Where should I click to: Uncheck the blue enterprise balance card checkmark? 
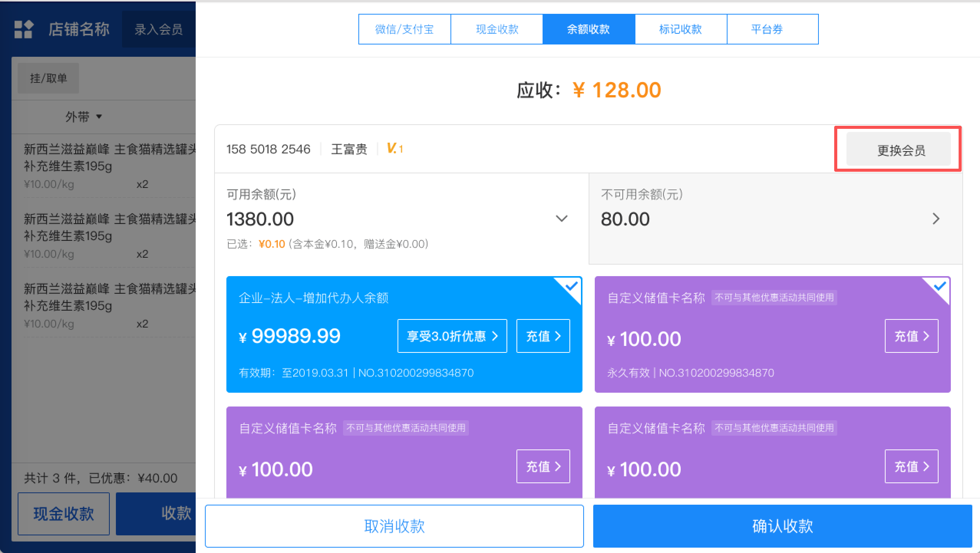[571, 286]
